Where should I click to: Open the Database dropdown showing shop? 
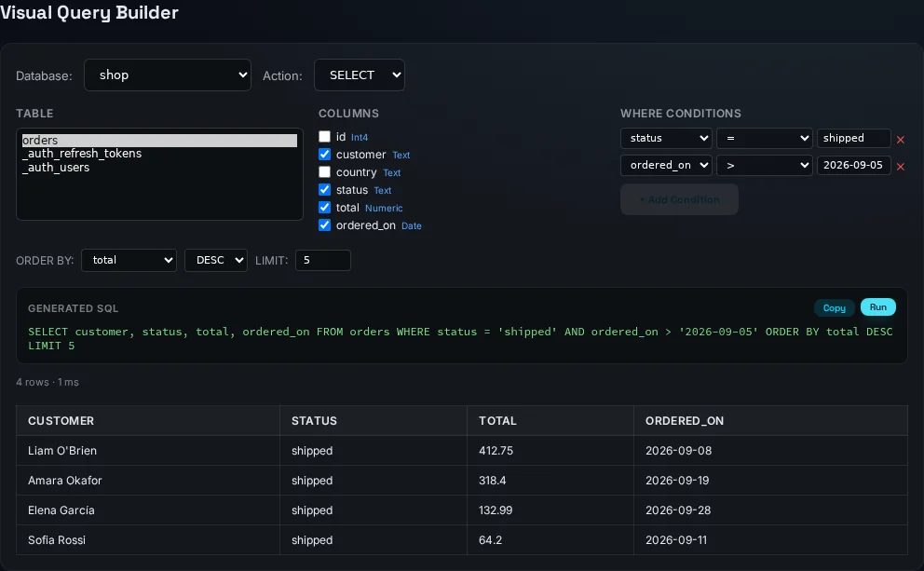click(x=168, y=75)
